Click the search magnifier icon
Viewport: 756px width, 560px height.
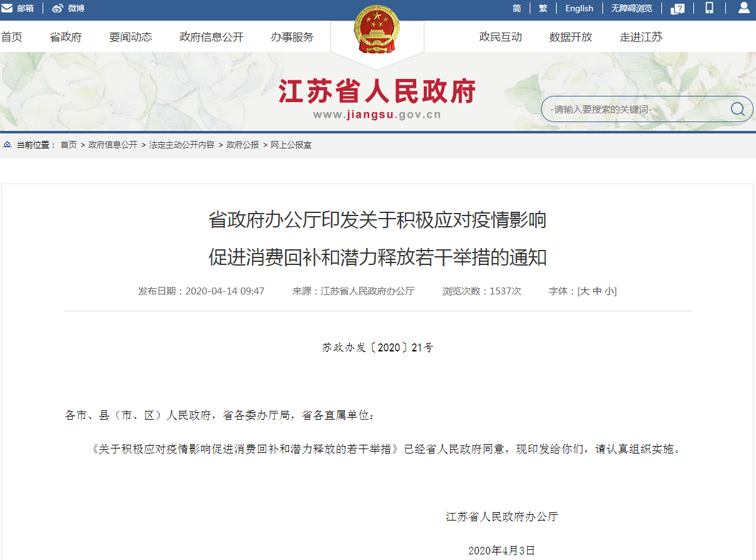click(738, 109)
